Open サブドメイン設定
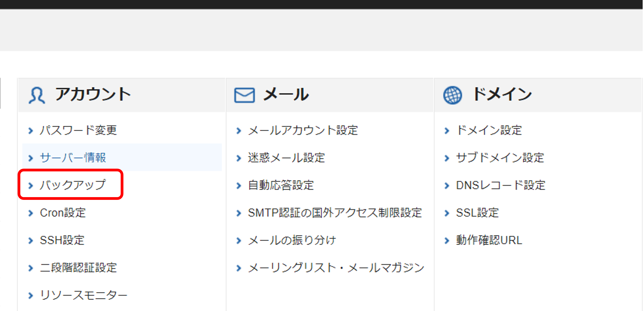This screenshot has height=311, width=644. pyautogui.click(x=500, y=158)
